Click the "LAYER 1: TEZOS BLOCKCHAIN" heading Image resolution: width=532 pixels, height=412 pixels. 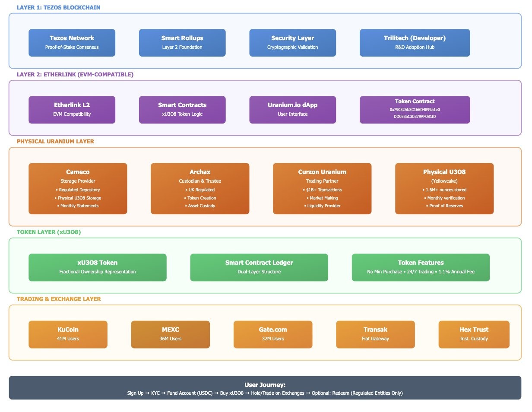(58, 7)
